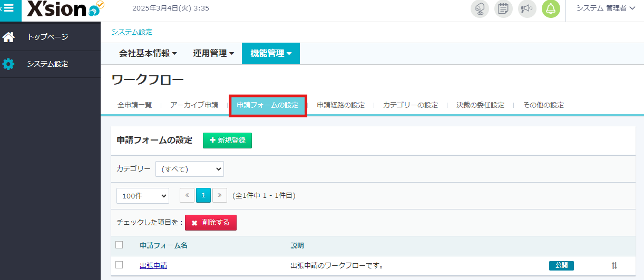Open the notepad memo icon
Screen dimensions: 644x280
tap(503, 9)
